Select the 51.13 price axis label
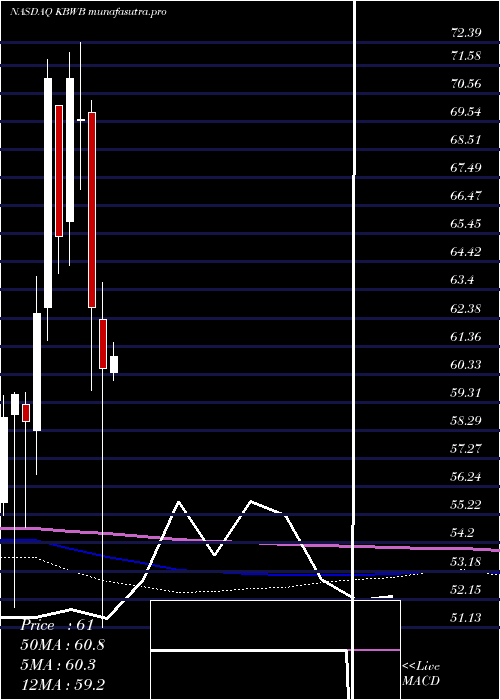 point(466,617)
